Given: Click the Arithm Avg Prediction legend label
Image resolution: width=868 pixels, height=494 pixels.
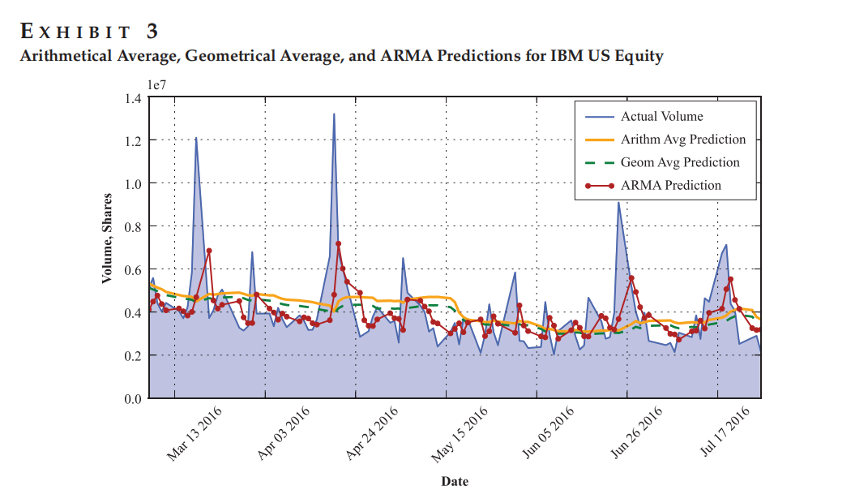Looking at the screenshot, I should [x=683, y=140].
